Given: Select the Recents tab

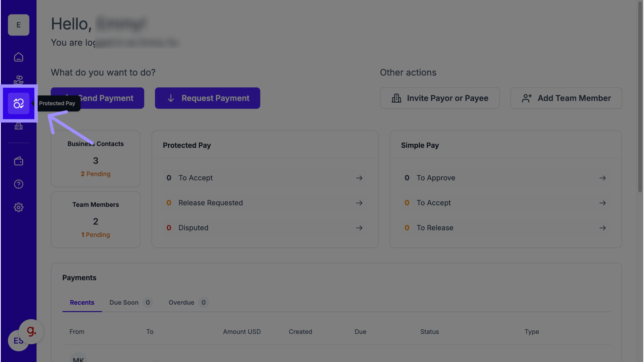Looking at the screenshot, I should coord(82,302).
